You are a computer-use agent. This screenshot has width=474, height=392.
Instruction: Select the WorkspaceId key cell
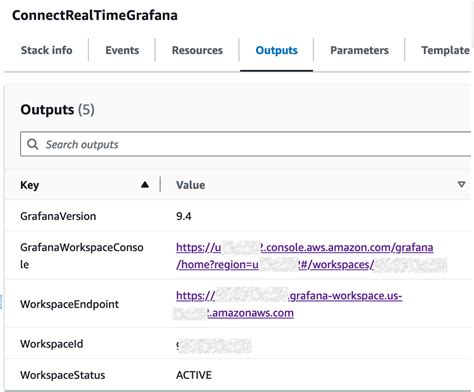[52, 344]
